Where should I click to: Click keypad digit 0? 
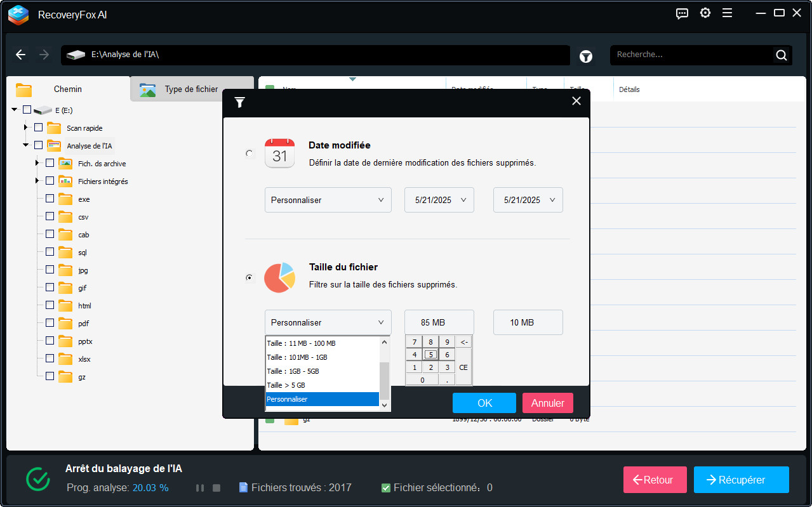pyautogui.click(x=423, y=380)
